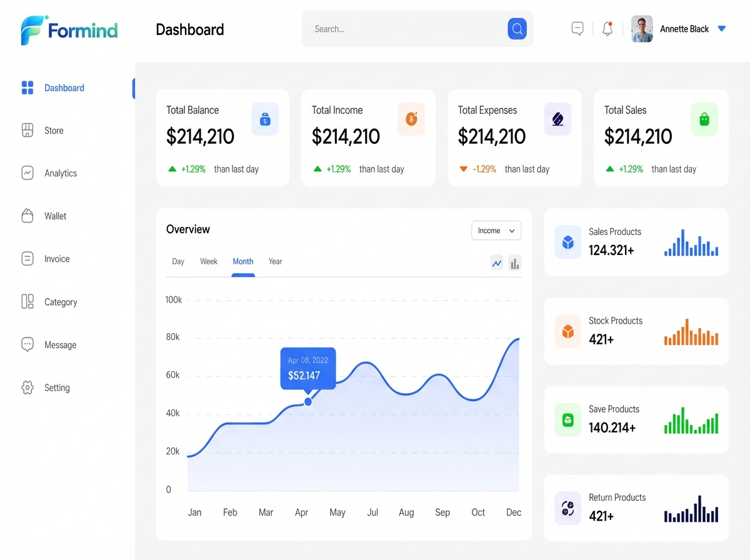Open the Wallet sidebar icon
Image resolution: width=750 pixels, height=560 pixels.
(x=27, y=216)
